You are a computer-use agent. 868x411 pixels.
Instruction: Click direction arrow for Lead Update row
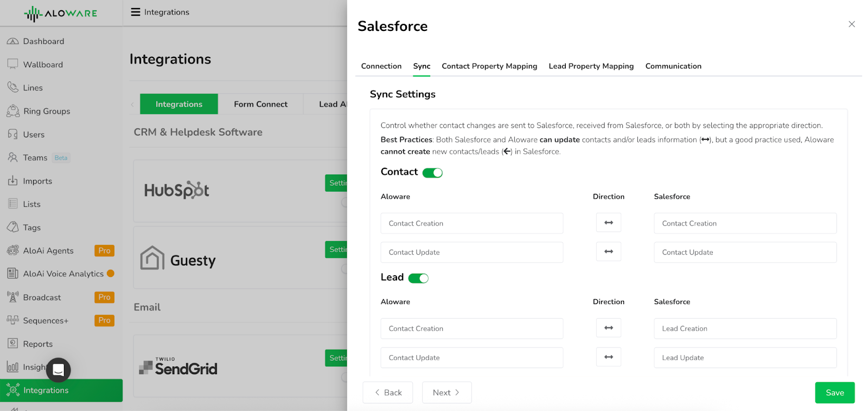pos(609,357)
